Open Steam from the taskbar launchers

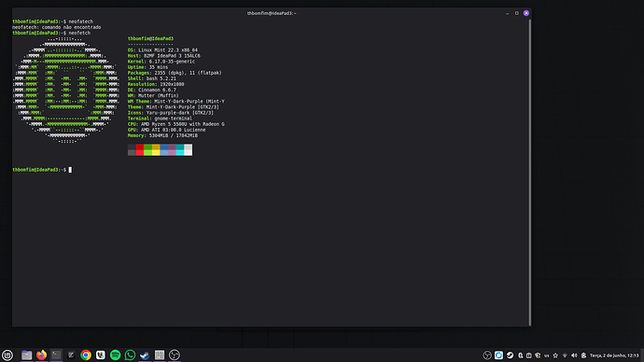pyautogui.click(x=145, y=355)
